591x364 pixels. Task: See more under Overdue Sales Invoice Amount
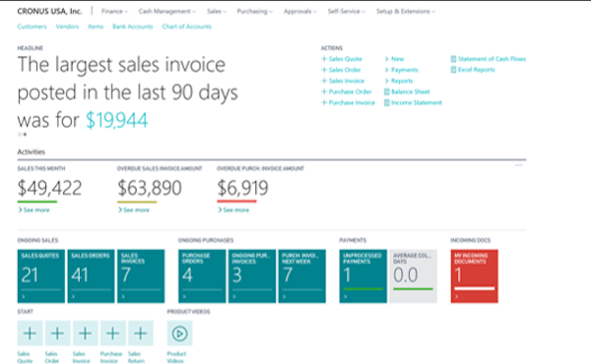(133, 210)
